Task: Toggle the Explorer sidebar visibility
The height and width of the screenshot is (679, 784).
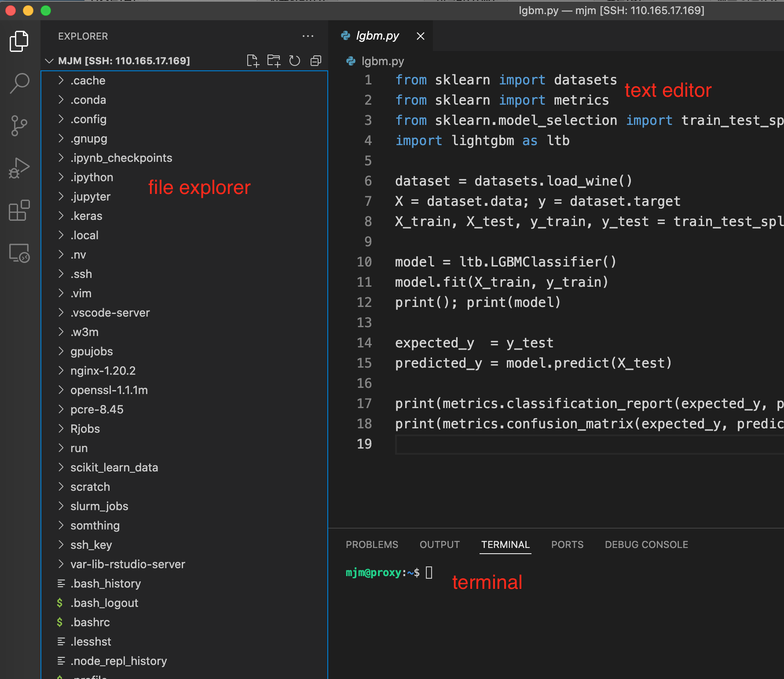Action: pyautogui.click(x=19, y=41)
